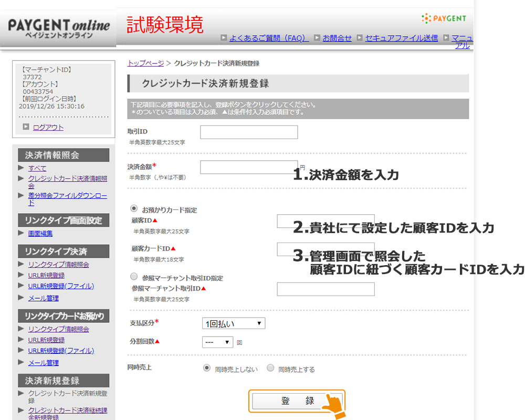Click the ログアウト logout link
Image resolution: width=525 pixels, height=420 pixels.
[x=48, y=127]
